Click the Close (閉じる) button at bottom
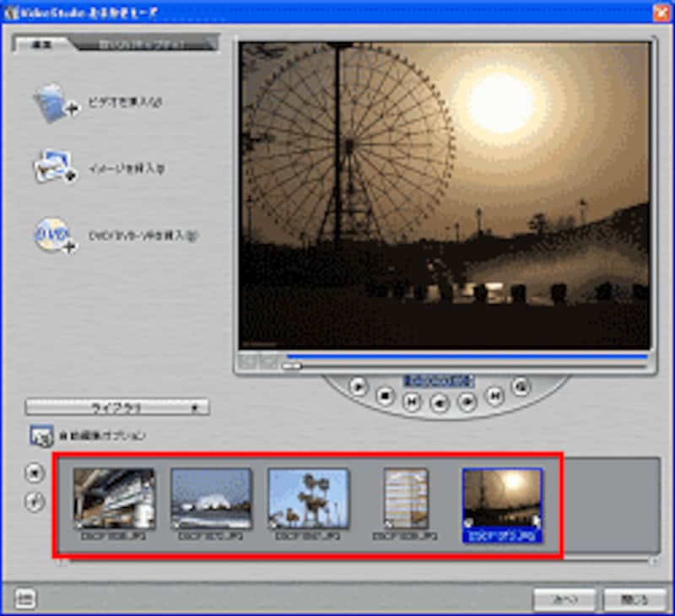 click(634, 599)
